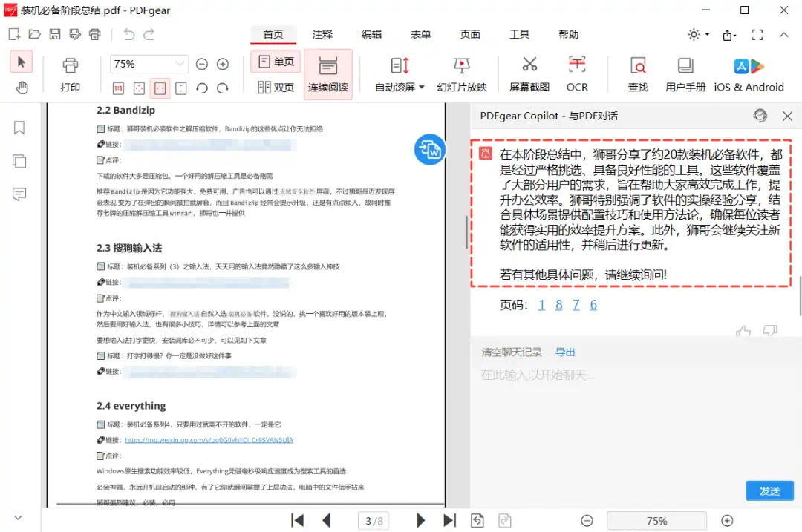
Task: Save the document with the floppy disk icon
Action: 55,34
